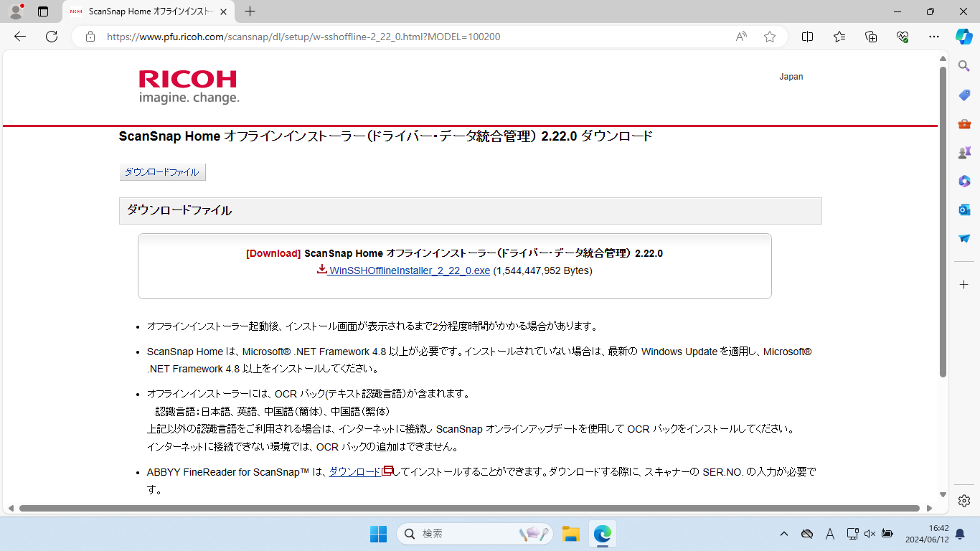Open the Drop sidebar icon
The height and width of the screenshot is (551, 980).
[964, 239]
